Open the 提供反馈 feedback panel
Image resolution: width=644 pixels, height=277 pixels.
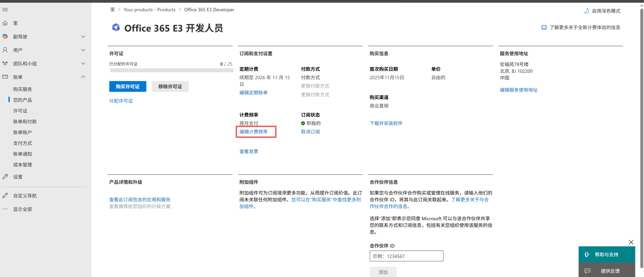coord(607,270)
